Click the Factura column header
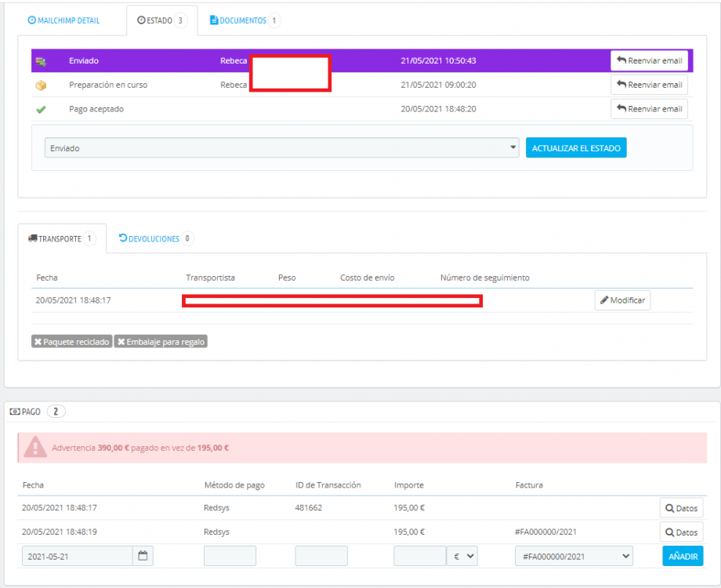The image size is (721, 588). (529, 485)
